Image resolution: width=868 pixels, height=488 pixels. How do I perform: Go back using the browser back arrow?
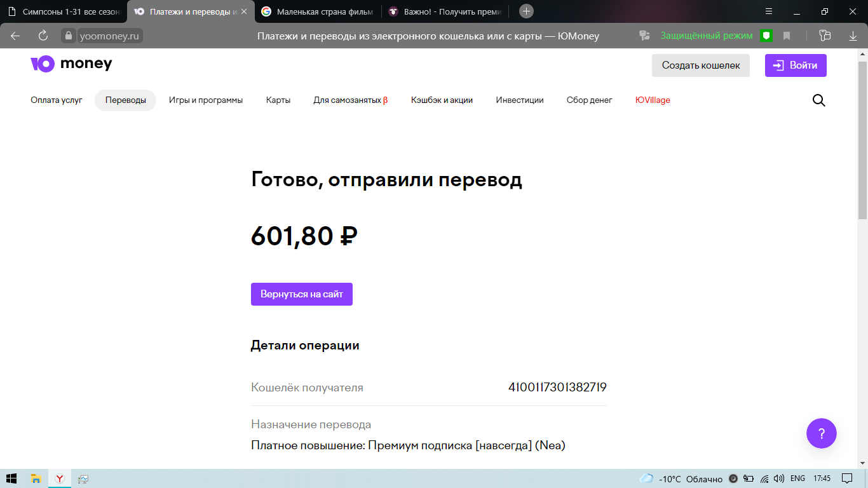(15, 36)
